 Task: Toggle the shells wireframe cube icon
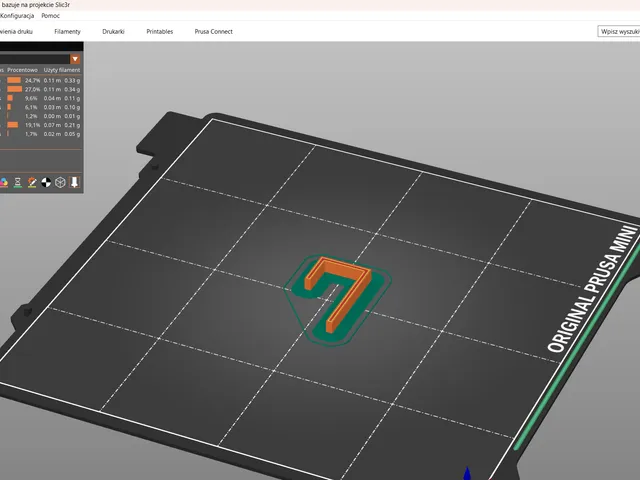click(60, 182)
